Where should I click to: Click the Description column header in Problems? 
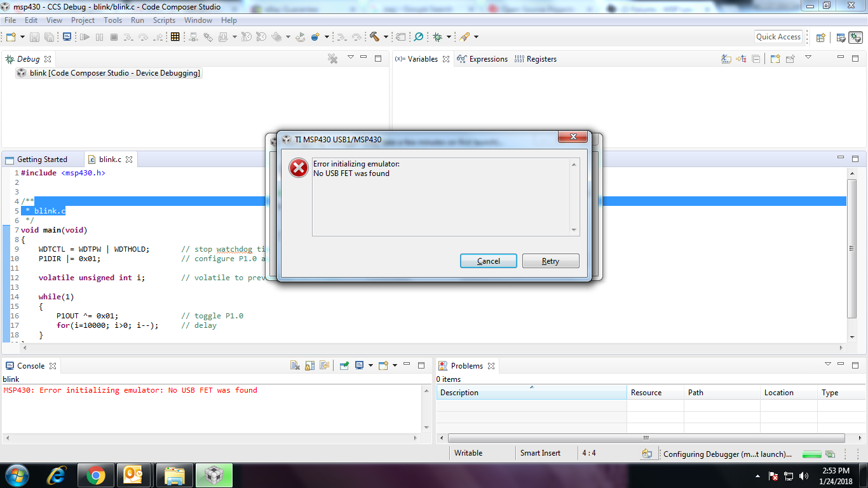coord(531,393)
